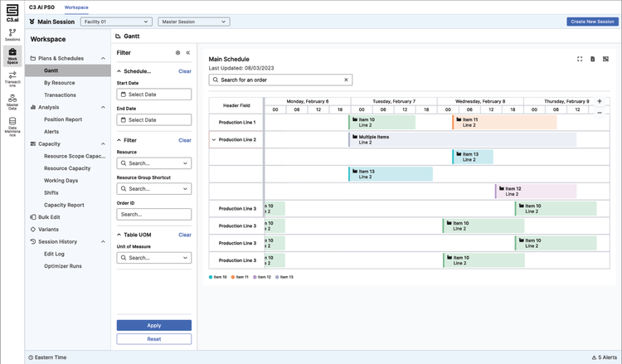Click the Bulk Edit icon in Workspace

click(x=33, y=217)
